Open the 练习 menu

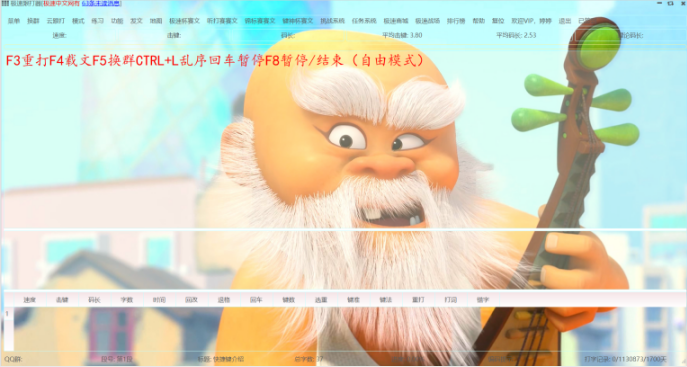97,21
